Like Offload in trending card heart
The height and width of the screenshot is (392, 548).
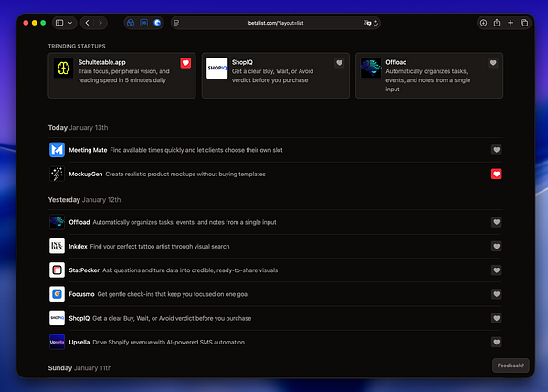tap(493, 63)
